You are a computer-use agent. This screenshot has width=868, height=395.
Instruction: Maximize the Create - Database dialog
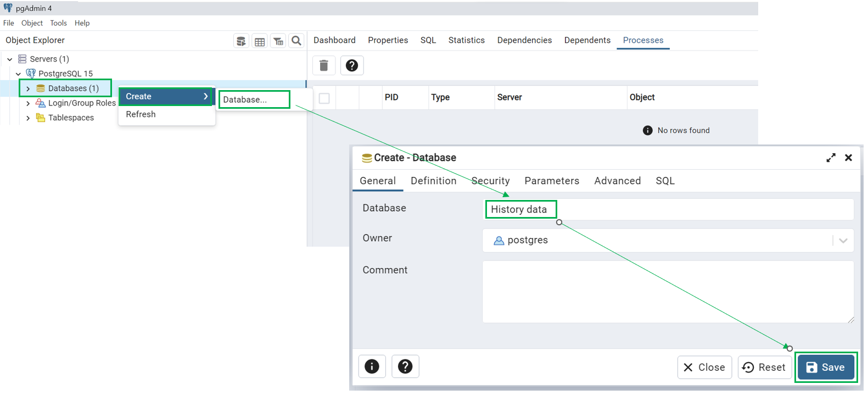point(831,158)
